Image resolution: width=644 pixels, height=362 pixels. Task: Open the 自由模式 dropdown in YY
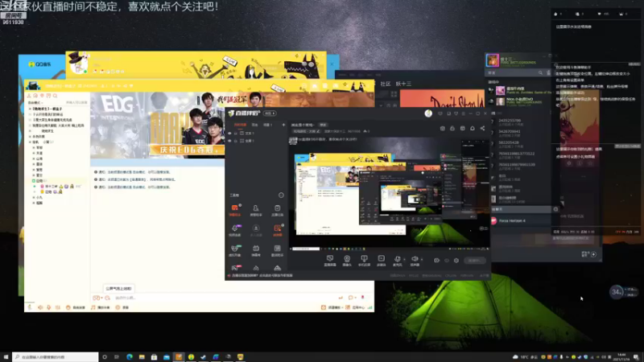35,103
